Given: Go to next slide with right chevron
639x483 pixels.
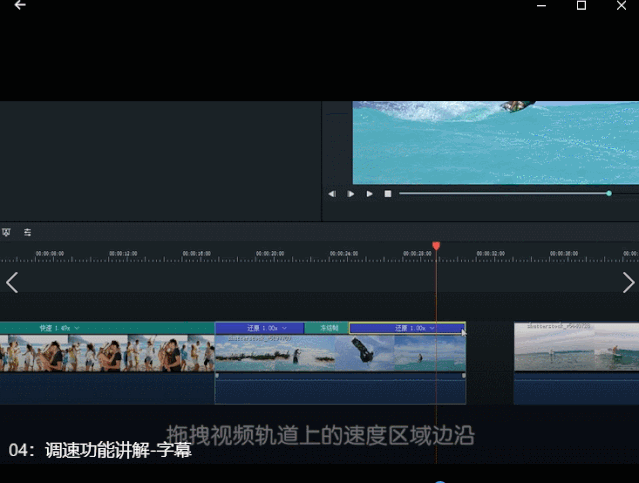Looking at the screenshot, I should 628,282.
